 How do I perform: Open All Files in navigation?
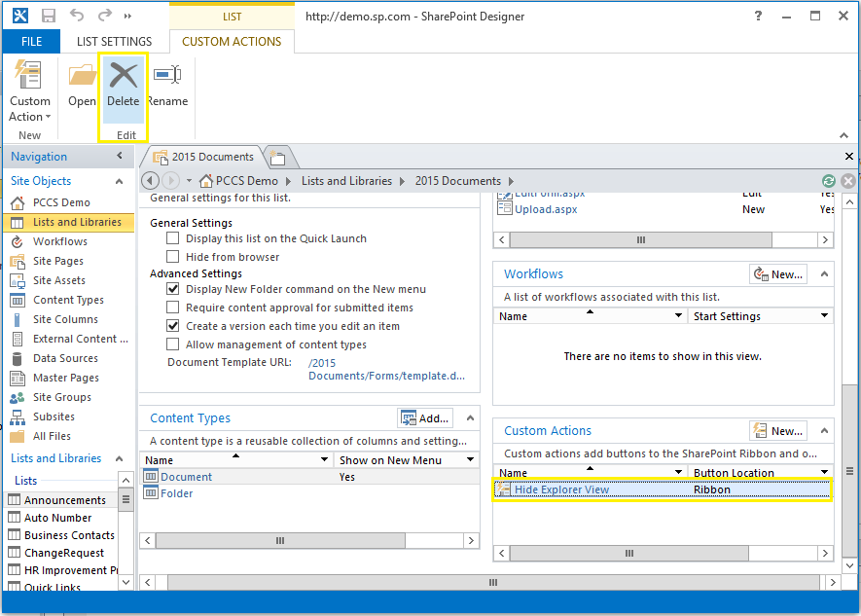tap(52, 437)
